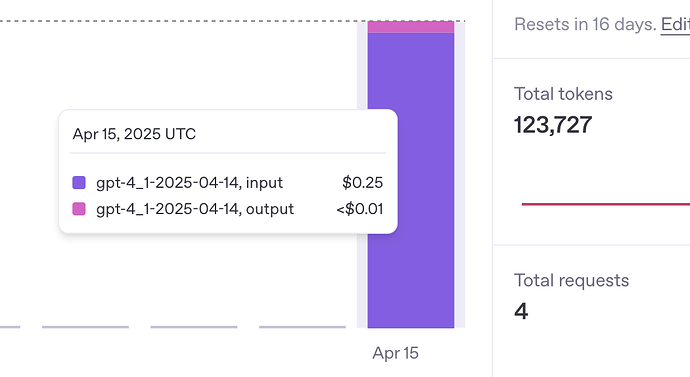Click the Resets in 16 days text
This screenshot has height=377, width=690.
pos(585,25)
